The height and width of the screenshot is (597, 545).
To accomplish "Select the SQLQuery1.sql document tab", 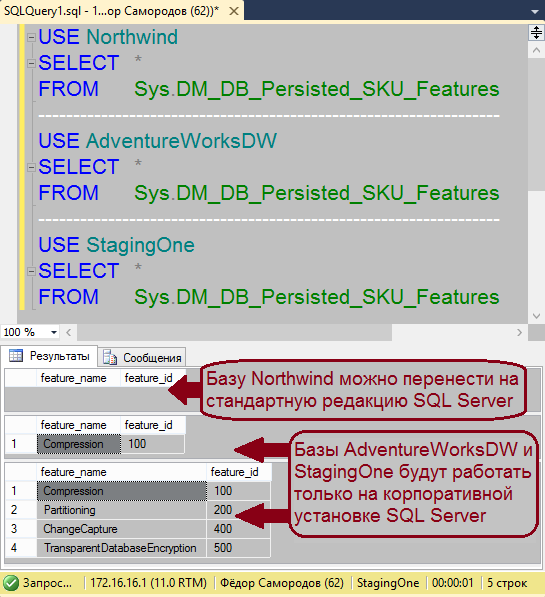I will pyautogui.click(x=122, y=10).
